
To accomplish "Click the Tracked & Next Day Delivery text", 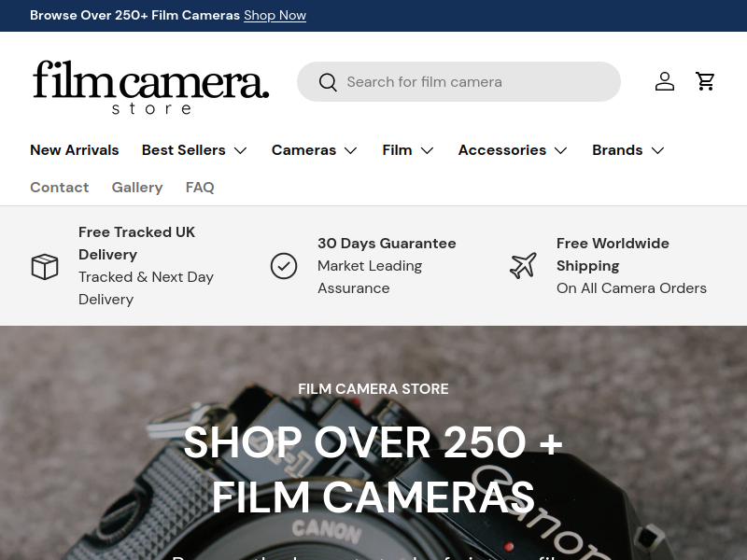I will click(146, 288).
